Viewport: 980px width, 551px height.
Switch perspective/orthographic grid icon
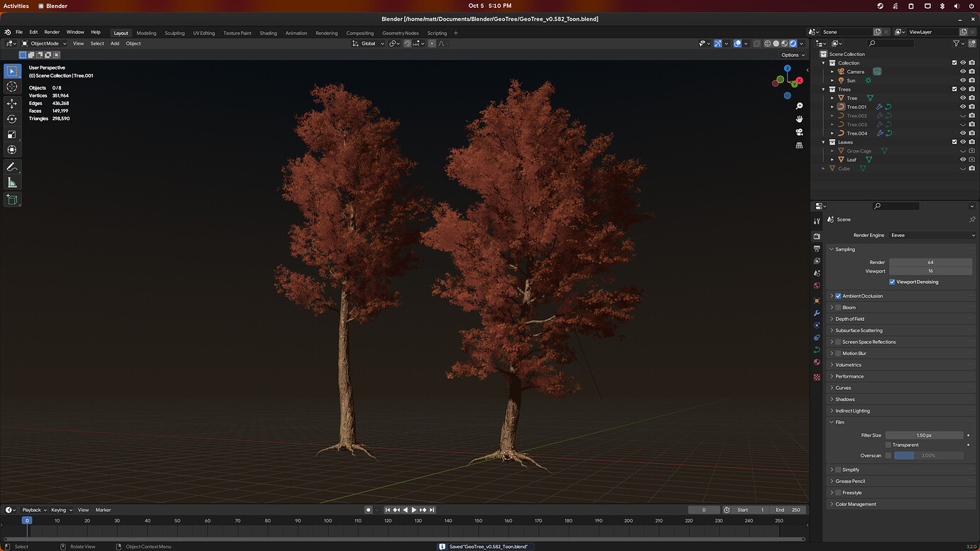[799, 145]
